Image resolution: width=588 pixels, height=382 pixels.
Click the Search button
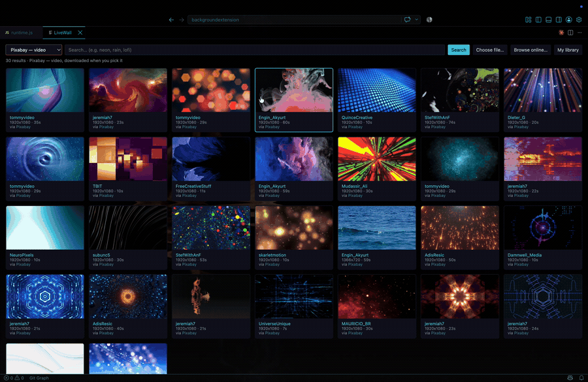click(x=459, y=50)
